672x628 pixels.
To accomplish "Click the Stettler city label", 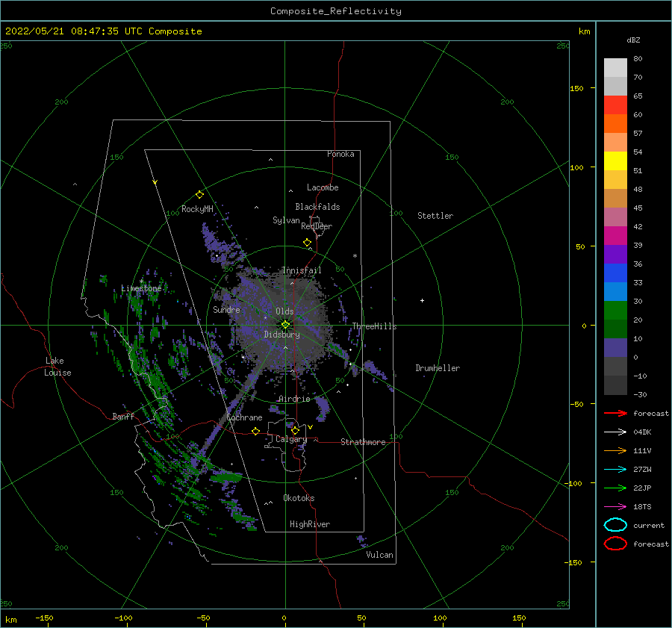I will pos(435,216).
